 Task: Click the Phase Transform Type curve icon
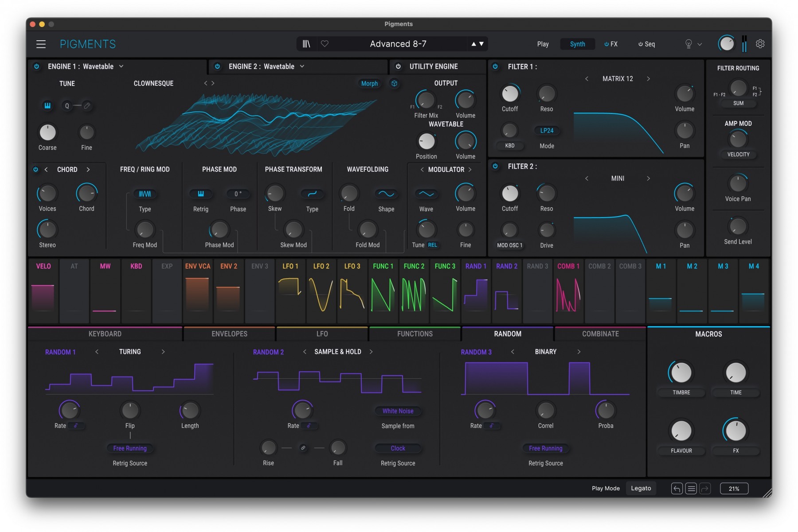312,194
